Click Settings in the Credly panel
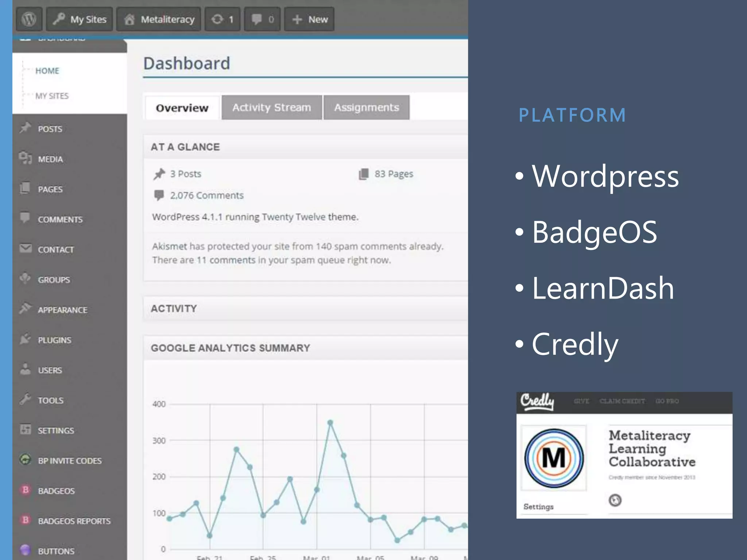747x560 pixels. [538, 506]
